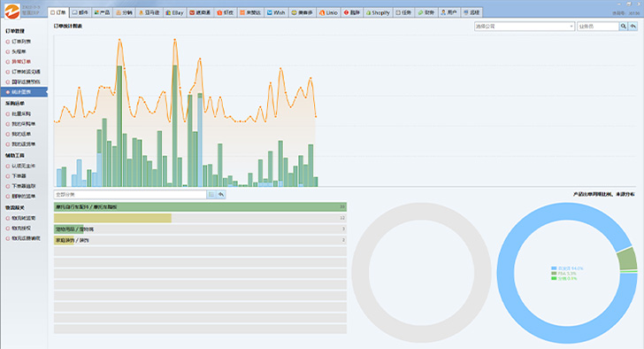Click the undo arrow beside the category picker

pos(221,195)
